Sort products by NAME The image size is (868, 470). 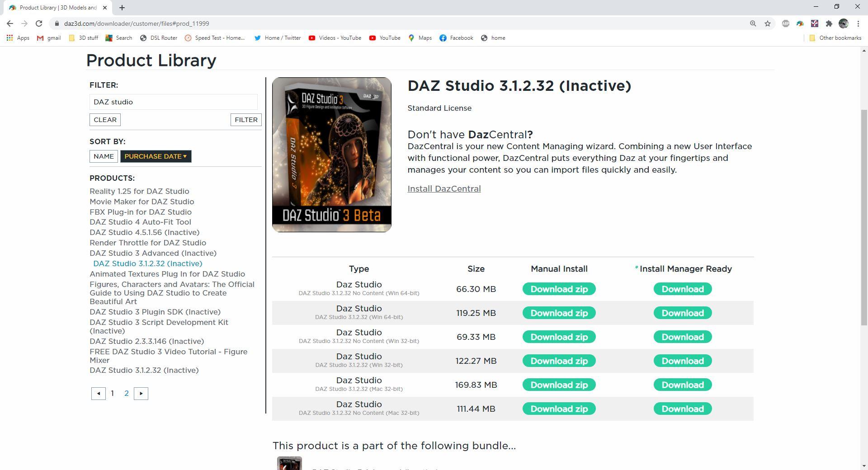coord(104,156)
